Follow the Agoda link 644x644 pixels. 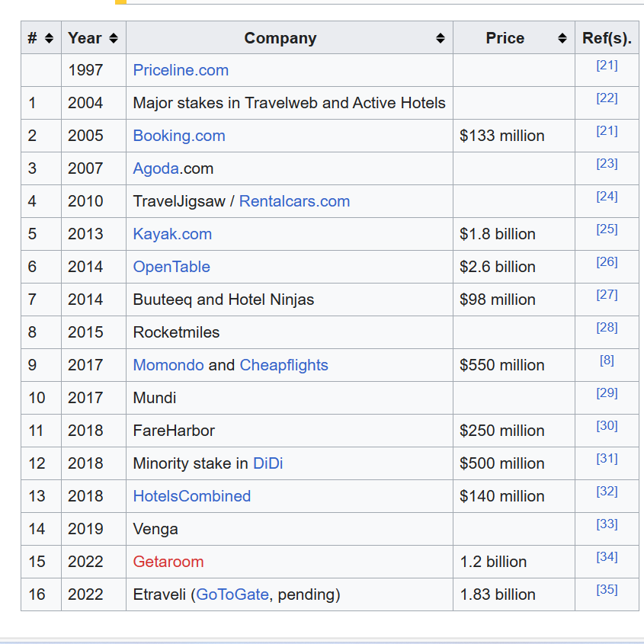coord(156,168)
